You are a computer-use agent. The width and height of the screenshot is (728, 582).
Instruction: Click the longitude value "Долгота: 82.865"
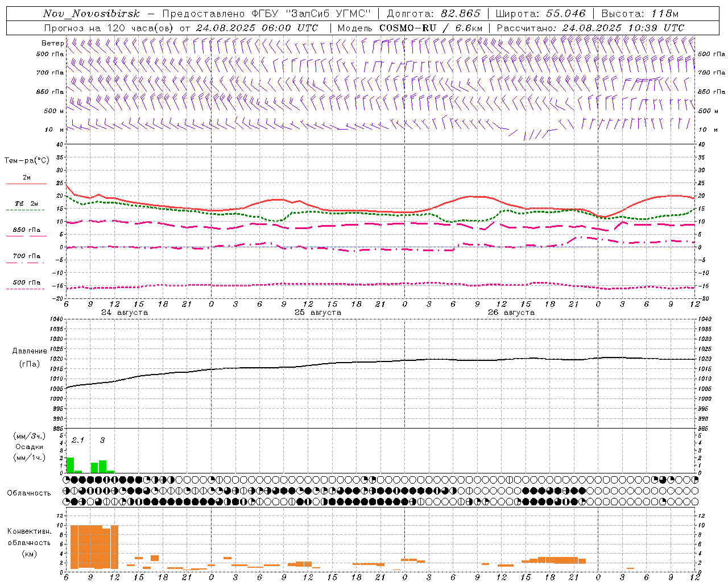433,14
